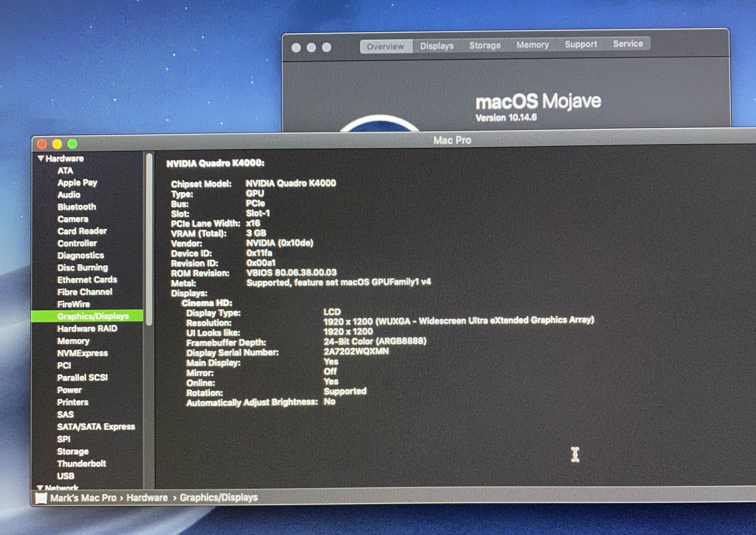Select the Memory tab in About window
The width and height of the screenshot is (756, 535).
pos(532,45)
